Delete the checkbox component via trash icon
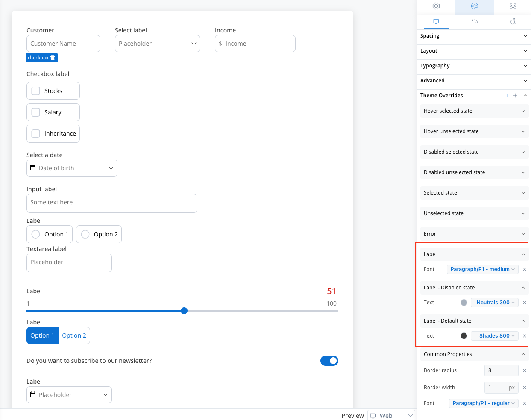 point(53,58)
